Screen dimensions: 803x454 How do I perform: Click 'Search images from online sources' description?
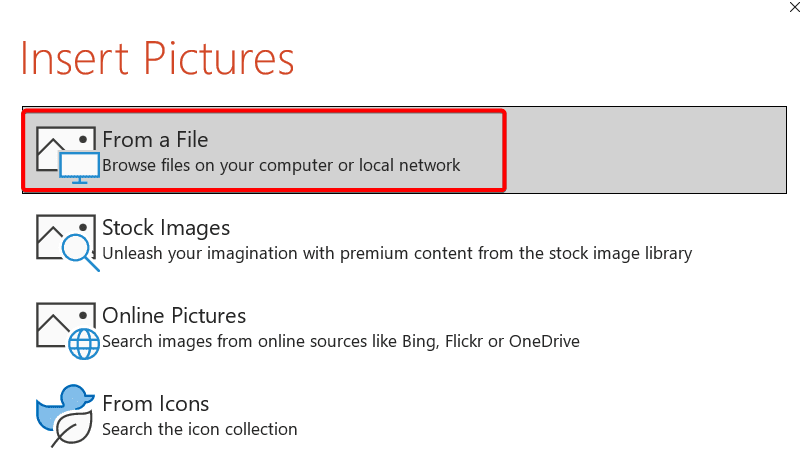click(x=341, y=341)
